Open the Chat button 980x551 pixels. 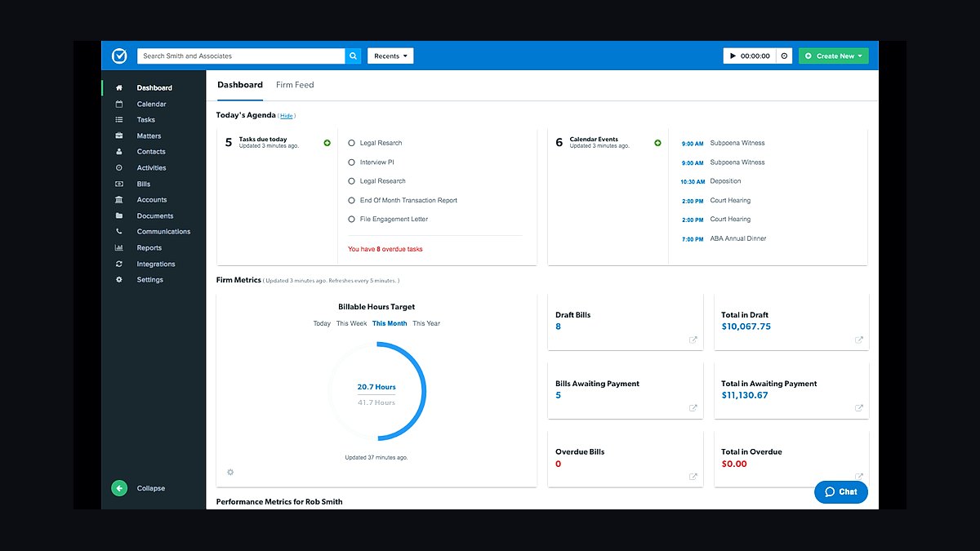point(841,491)
